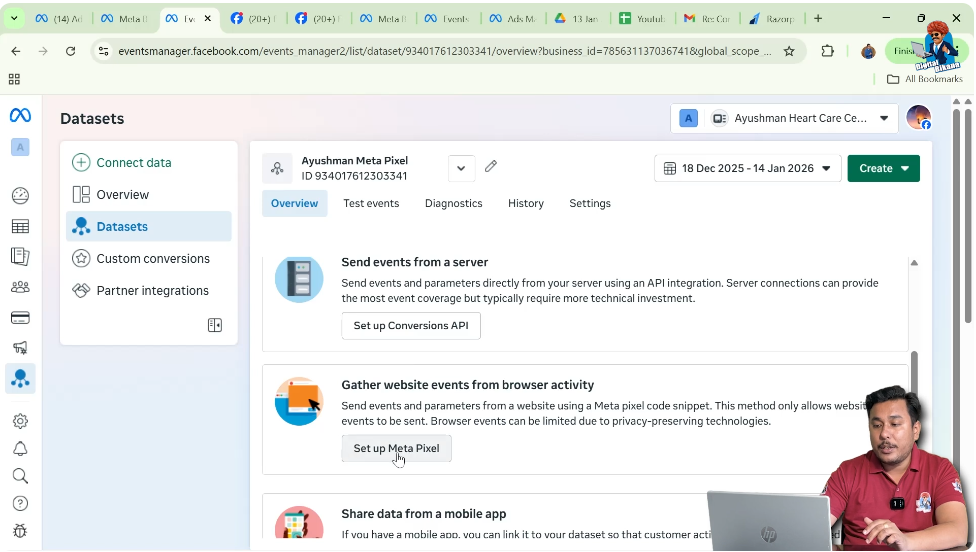Screen dimensions: 976x552
Task: Expand the dataset selector chevron
Action: 461,168
